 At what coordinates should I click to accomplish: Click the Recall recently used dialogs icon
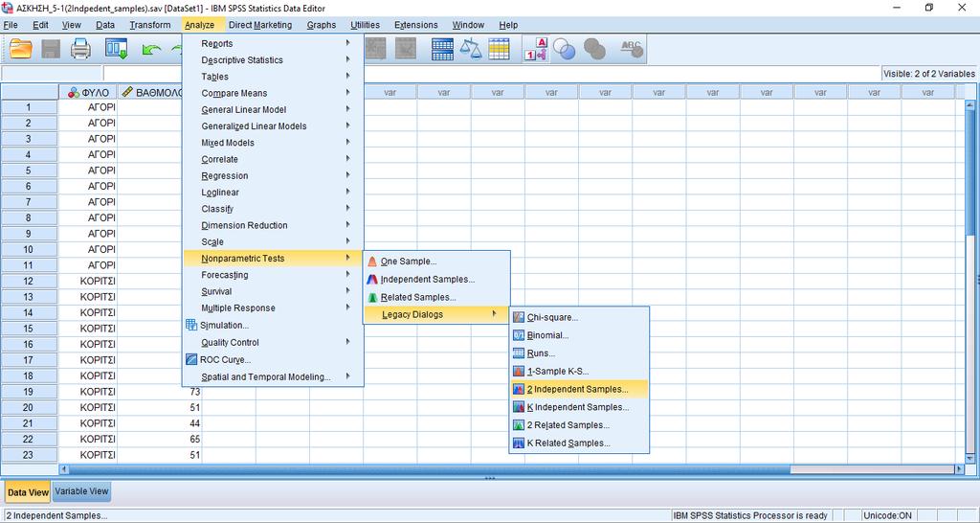(x=116, y=49)
